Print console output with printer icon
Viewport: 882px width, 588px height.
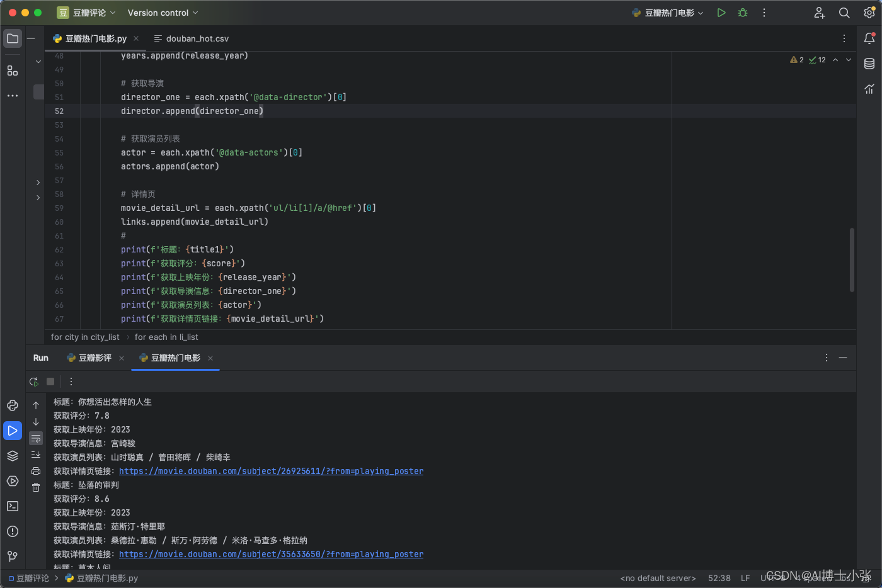coord(36,471)
